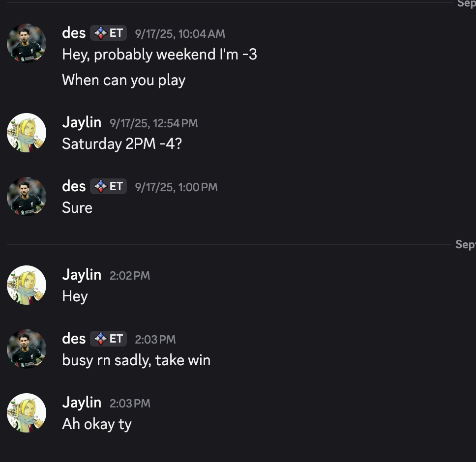Select the "busy rn sadly, take win" message
Screen dimensions: 476x462
(136, 360)
